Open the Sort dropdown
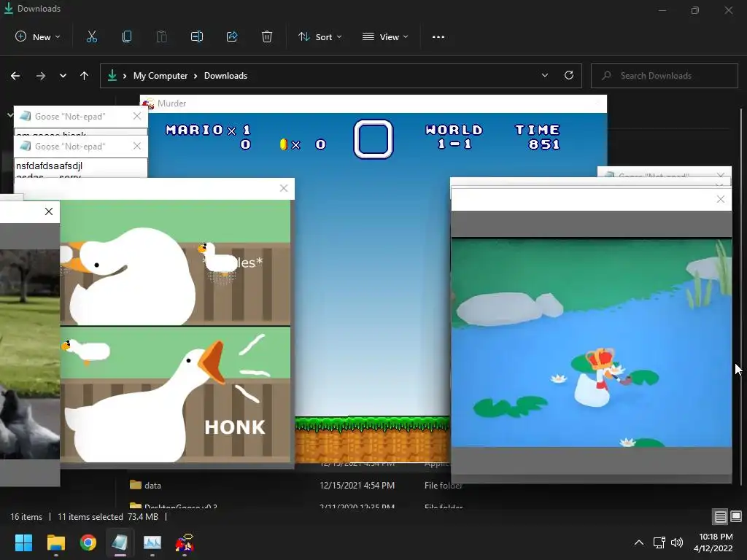Image resolution: width=747 pixels, height=560 pixels. 320,36
